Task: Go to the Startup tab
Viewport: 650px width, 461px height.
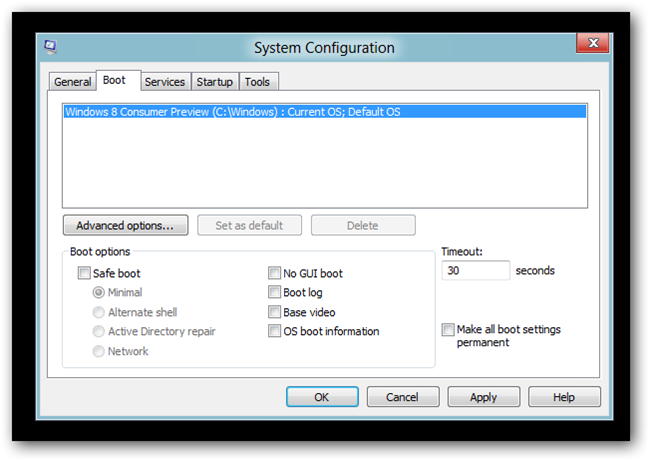Action: [x=214, y=82]
